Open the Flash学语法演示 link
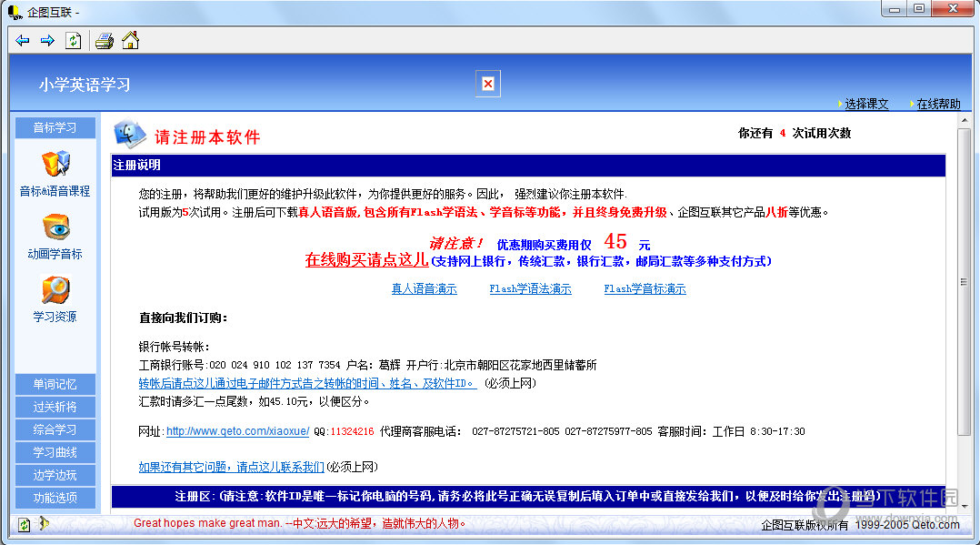This screenshot has width=980, height=545. point(530,289)
